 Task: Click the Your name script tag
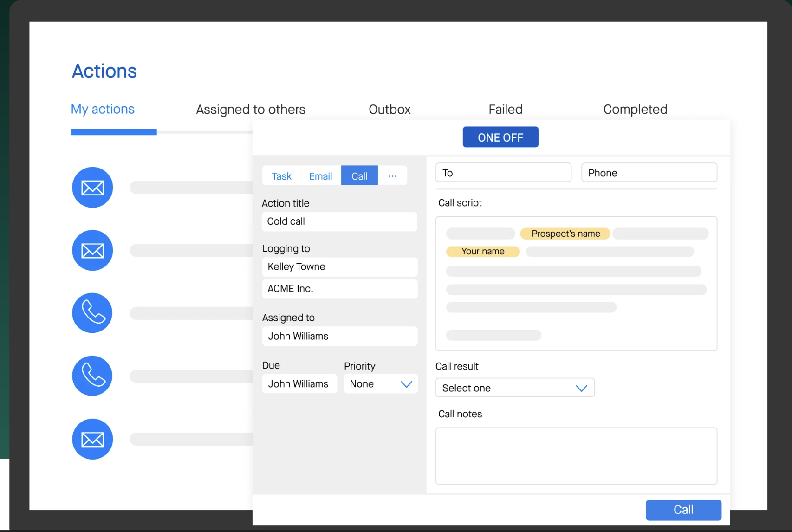[x=483, y=251]
